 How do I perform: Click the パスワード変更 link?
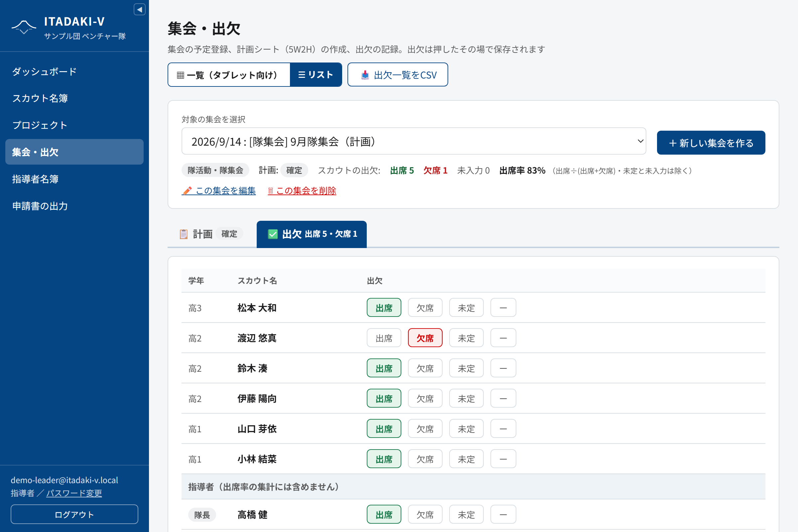pos(74,493)
